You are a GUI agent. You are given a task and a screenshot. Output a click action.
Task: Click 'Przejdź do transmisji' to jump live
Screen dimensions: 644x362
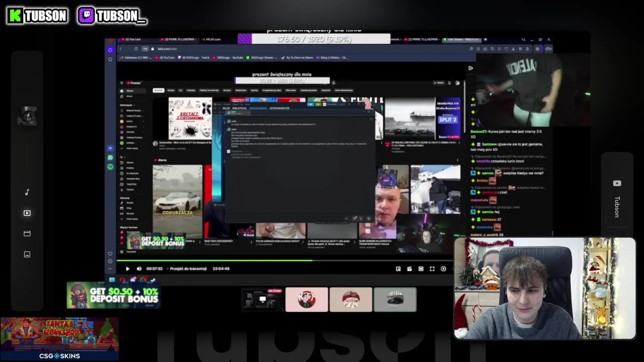(x=188, y=268)
